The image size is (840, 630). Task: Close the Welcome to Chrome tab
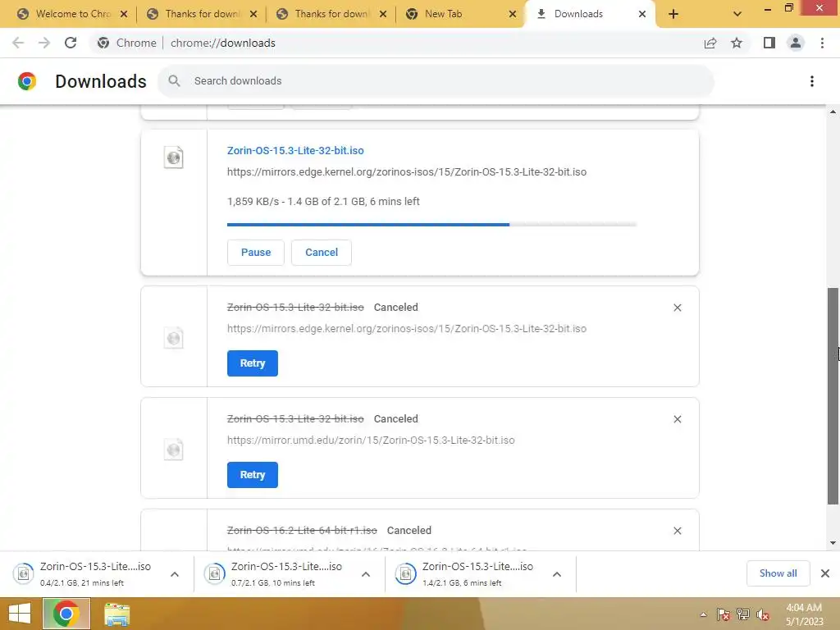124,14
